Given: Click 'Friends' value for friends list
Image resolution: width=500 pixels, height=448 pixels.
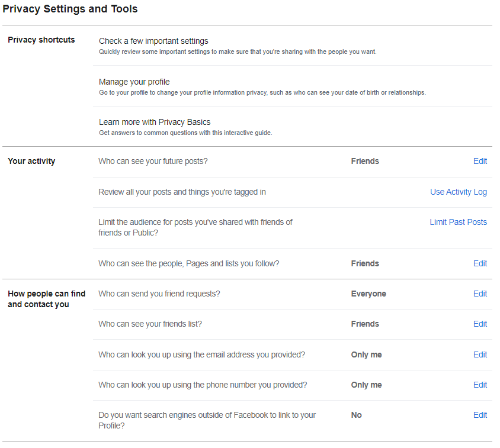Looking at the screenshot, I should click(x=365, y=324).
